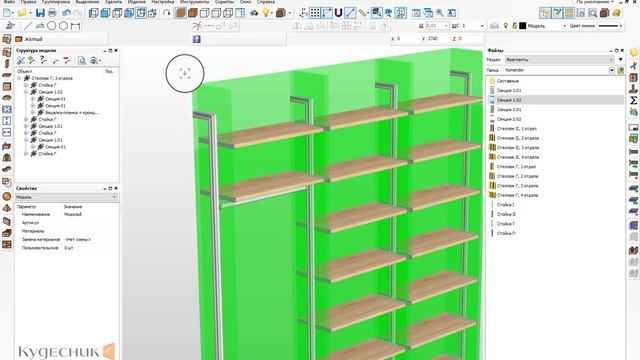Select Секция 2.02 in Файлы list
This screenshot has width=640, height=360.
509,119
